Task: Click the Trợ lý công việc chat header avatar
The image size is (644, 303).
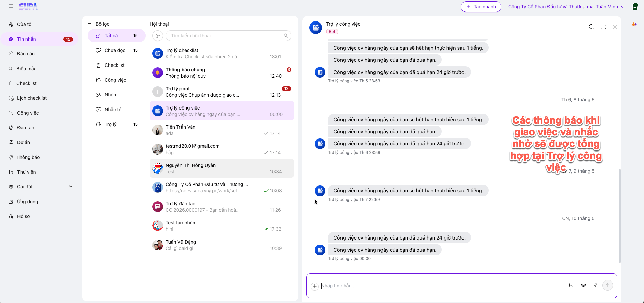Action: click(316, 28)
